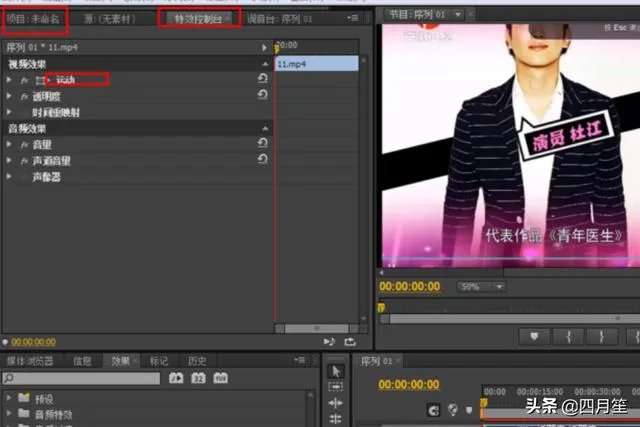The height and width of the screenshot is (427, 640).
Task: Open the 节目 序列 01 dropdown arrow
Action: point(458,15)
